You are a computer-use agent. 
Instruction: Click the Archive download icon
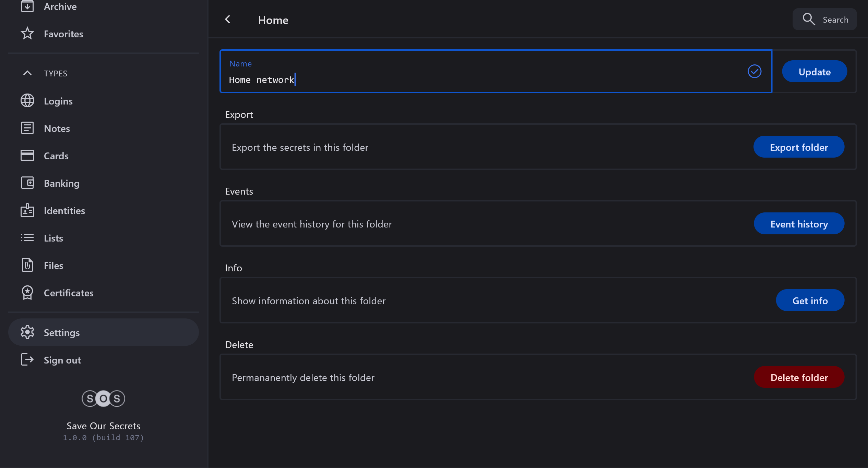coord(27,6)
